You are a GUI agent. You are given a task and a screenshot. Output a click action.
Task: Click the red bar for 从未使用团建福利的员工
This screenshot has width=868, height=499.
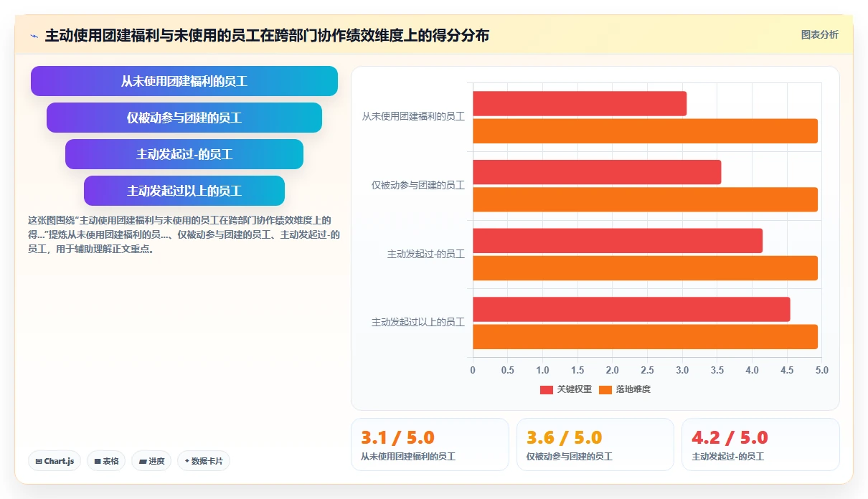click(x=580, y=103)
